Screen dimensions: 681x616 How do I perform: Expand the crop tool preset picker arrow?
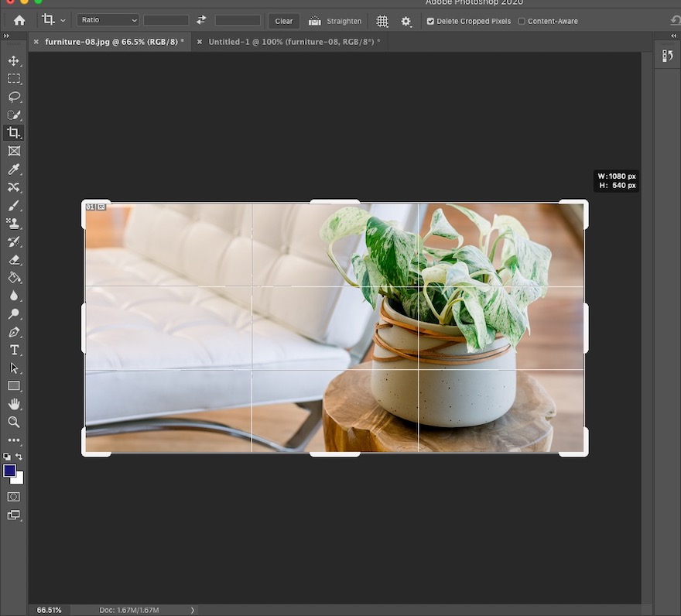tap(63, 21)
